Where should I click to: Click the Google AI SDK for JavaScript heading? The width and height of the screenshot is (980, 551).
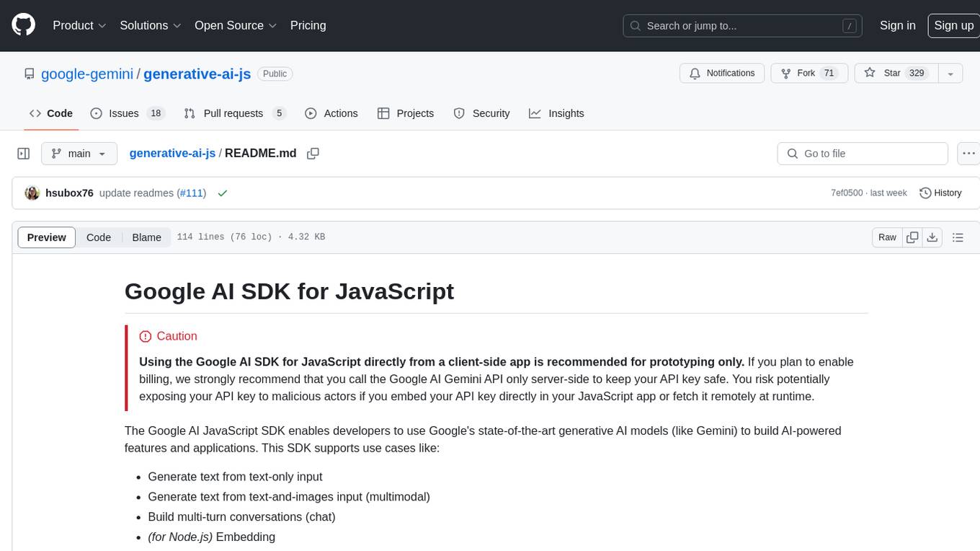coord(289,291)
